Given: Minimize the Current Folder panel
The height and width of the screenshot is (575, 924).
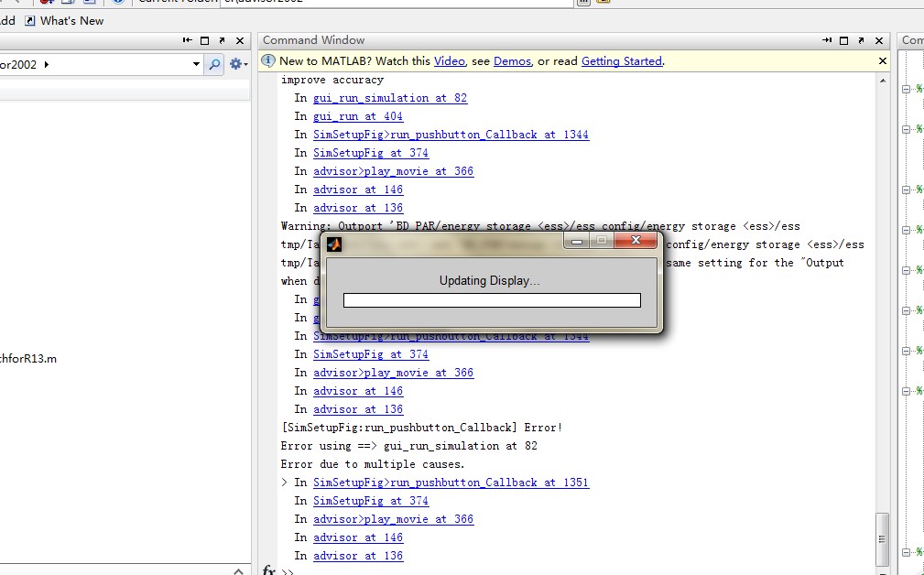Looking at the screenshot, I should pos(188,40).
